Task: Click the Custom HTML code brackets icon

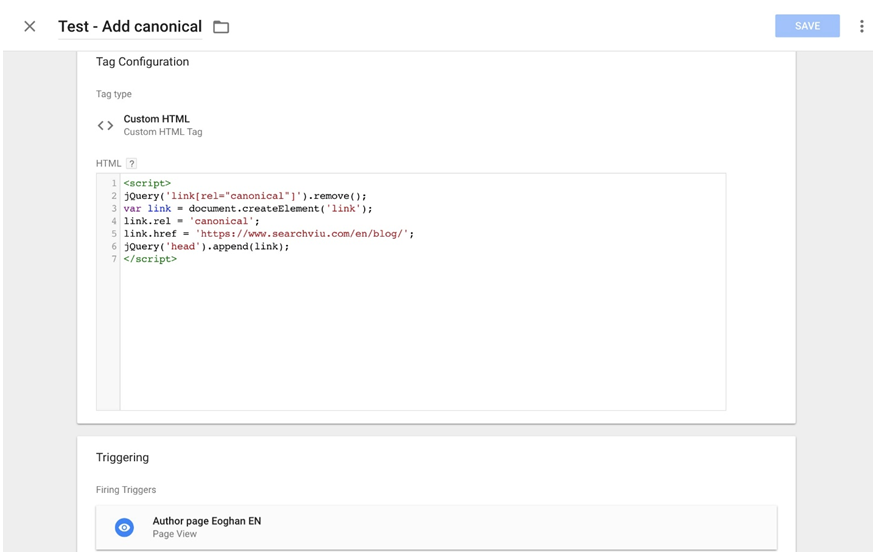Action: (x=105, y=126)
